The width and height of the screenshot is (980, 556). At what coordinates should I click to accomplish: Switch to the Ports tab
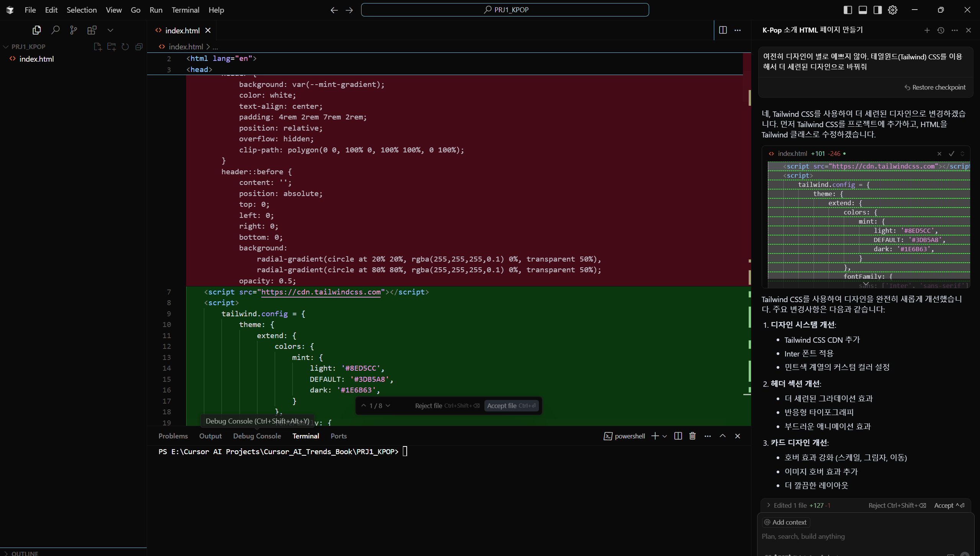(339, 436)
